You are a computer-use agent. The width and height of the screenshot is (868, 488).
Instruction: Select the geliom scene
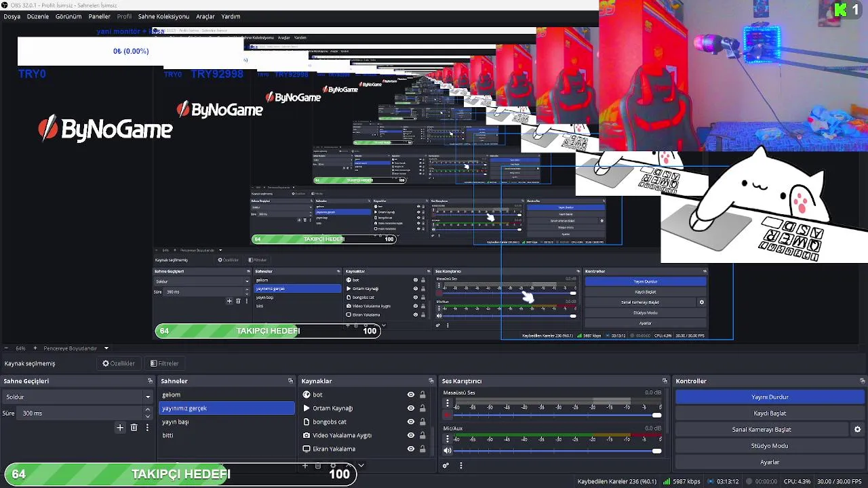pos(226,394)
